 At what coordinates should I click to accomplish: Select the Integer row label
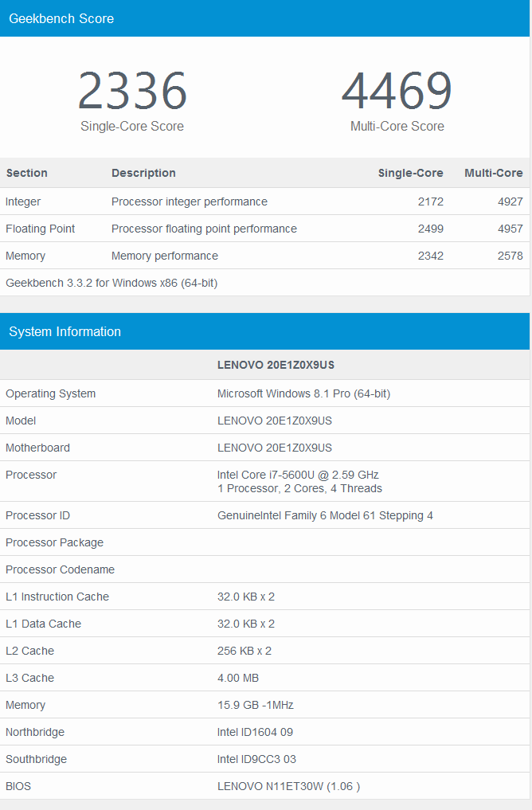tap(23, 202)
